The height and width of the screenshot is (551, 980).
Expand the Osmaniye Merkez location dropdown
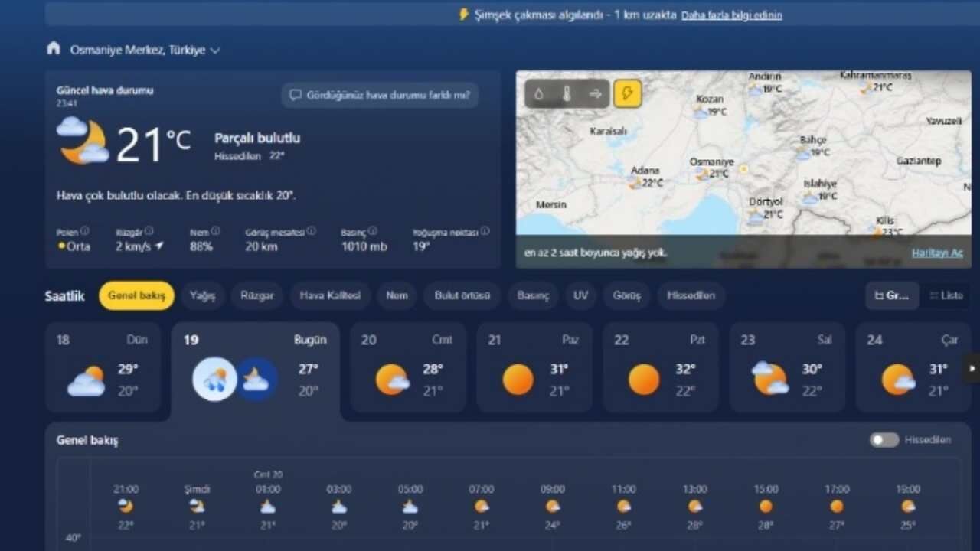coord(215,51)
